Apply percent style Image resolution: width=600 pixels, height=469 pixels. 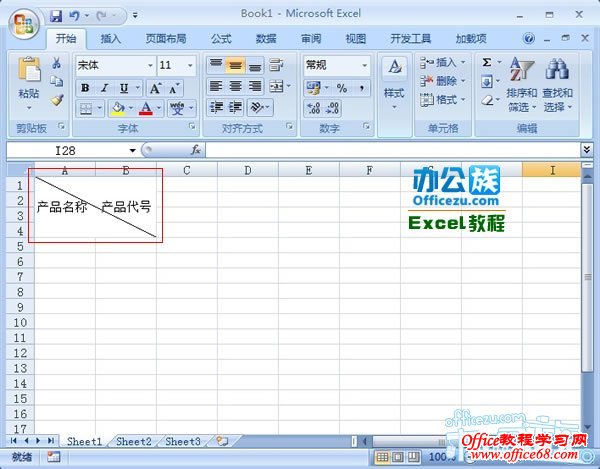(x=342, y=88)
